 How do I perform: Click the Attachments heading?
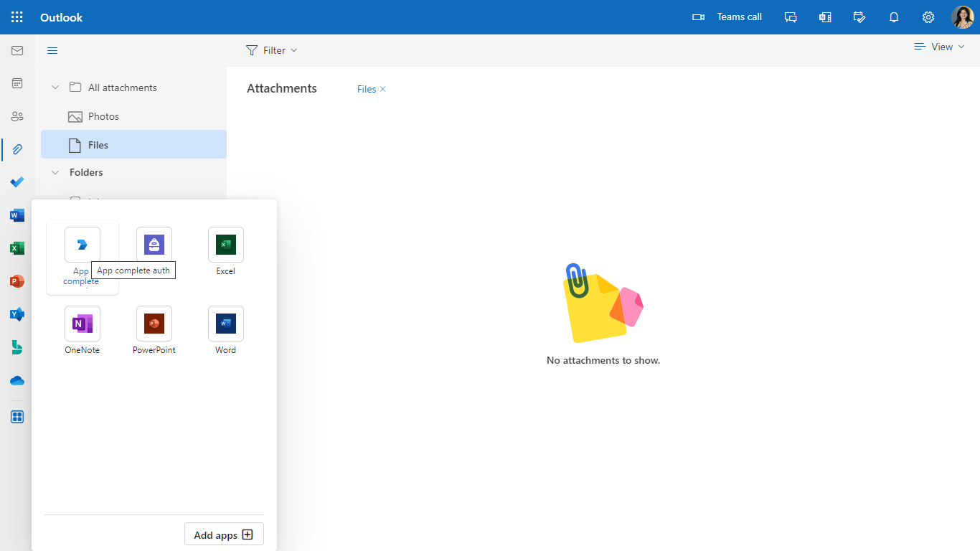pyautogui.click(x=282, y=88)
